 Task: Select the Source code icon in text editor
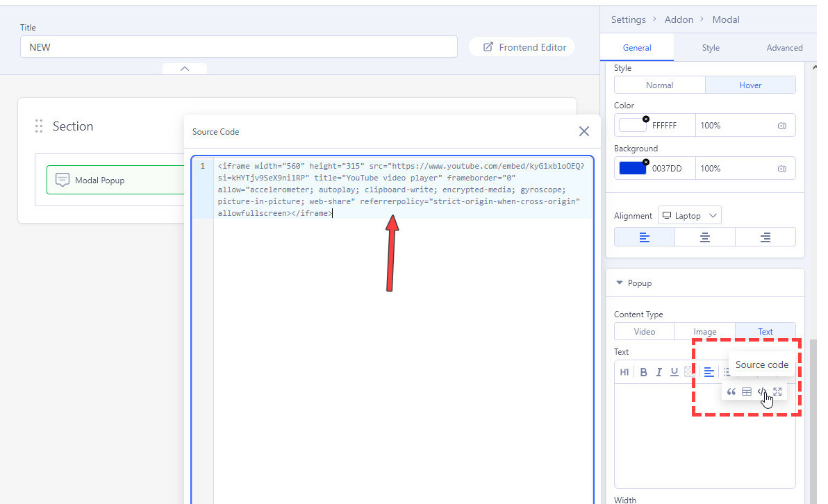coord(762,392)
